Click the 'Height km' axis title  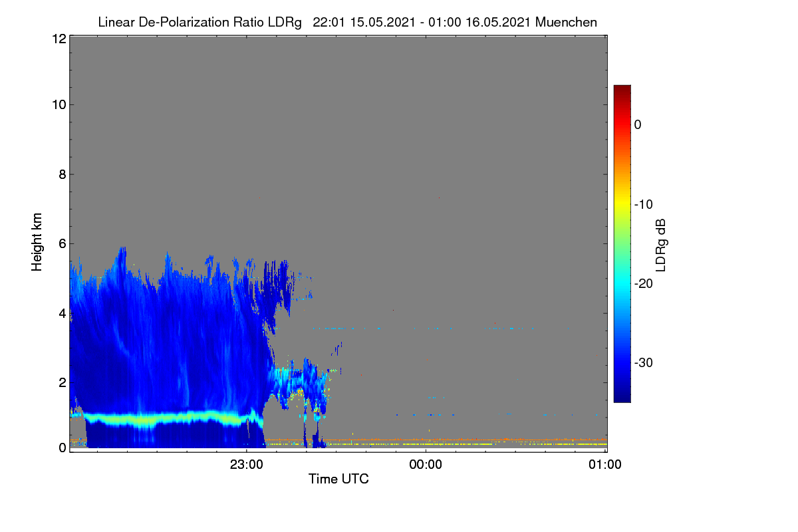pos(37,243)
